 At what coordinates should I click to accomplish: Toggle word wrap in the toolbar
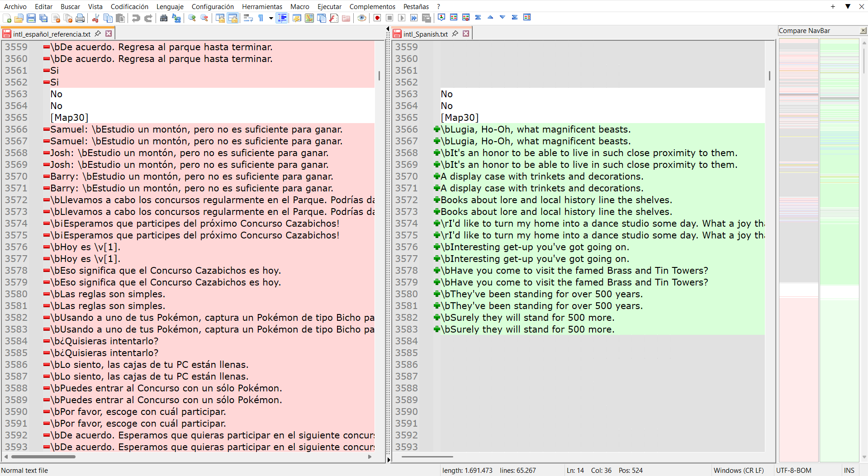click(x=248, y=18)
